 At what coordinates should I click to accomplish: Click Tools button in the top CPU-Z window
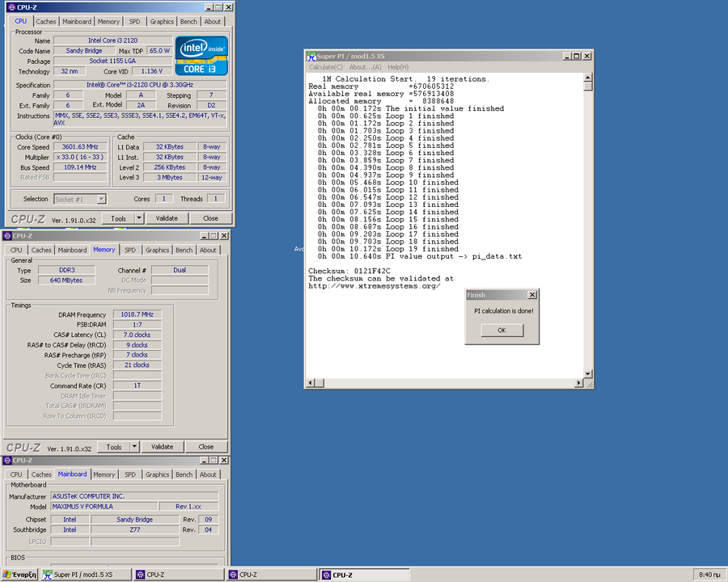[118, 218]
